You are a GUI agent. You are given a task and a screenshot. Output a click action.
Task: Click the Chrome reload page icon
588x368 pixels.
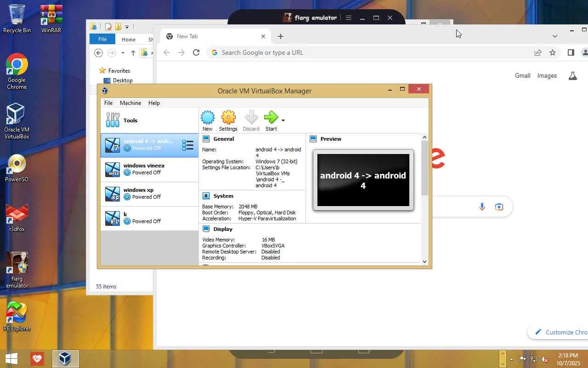click(x=196, y=52)
